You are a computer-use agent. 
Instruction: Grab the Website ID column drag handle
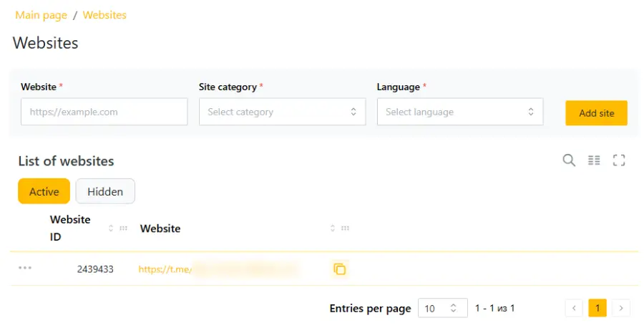tap(123, 228)
